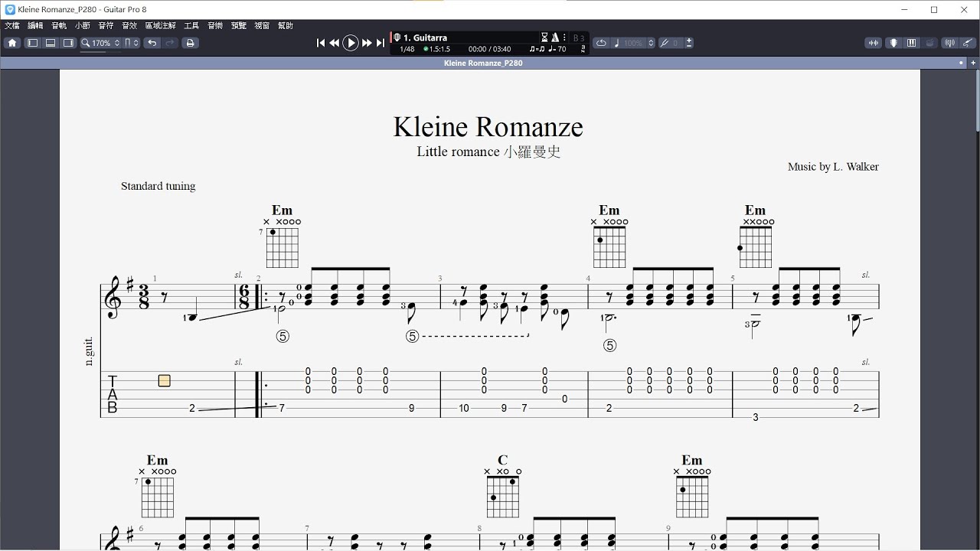Click the n.guit. track label
980x551 pixels.
point(90,351)
